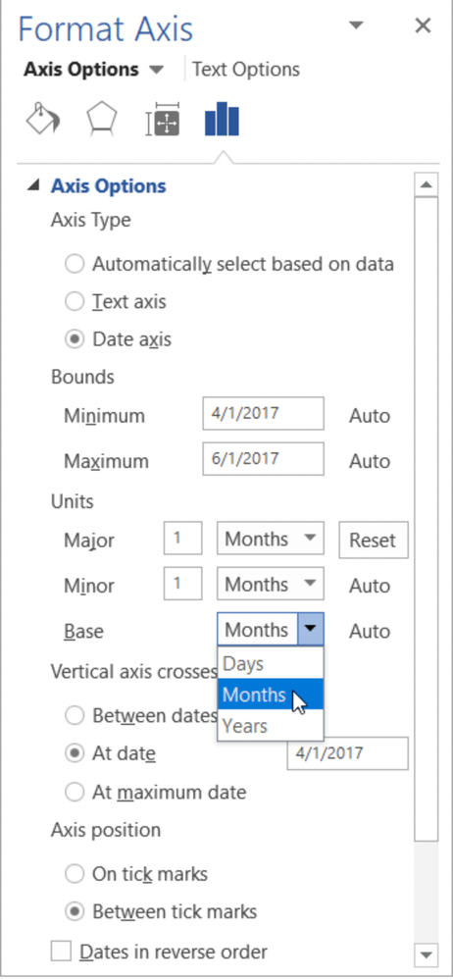453x980 pixels.
Task: Open the Minor units Months dropdown
Action: 270,585
